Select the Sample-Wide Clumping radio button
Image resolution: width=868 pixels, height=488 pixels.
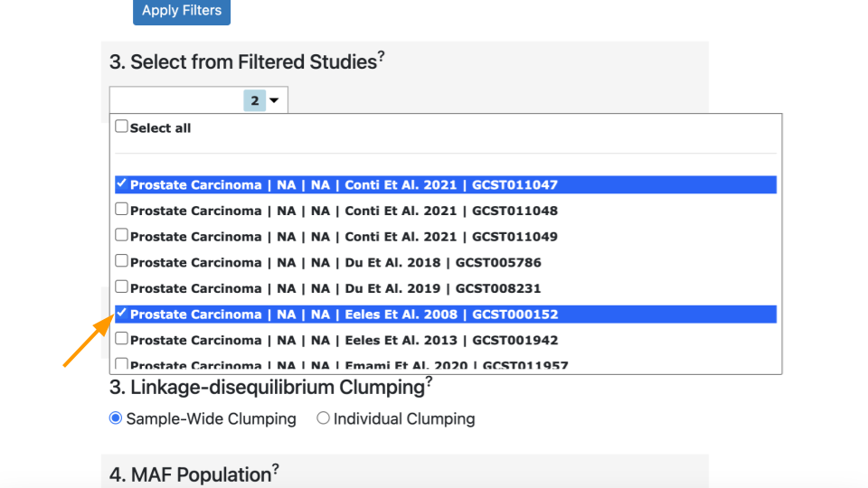coord(115,418)
